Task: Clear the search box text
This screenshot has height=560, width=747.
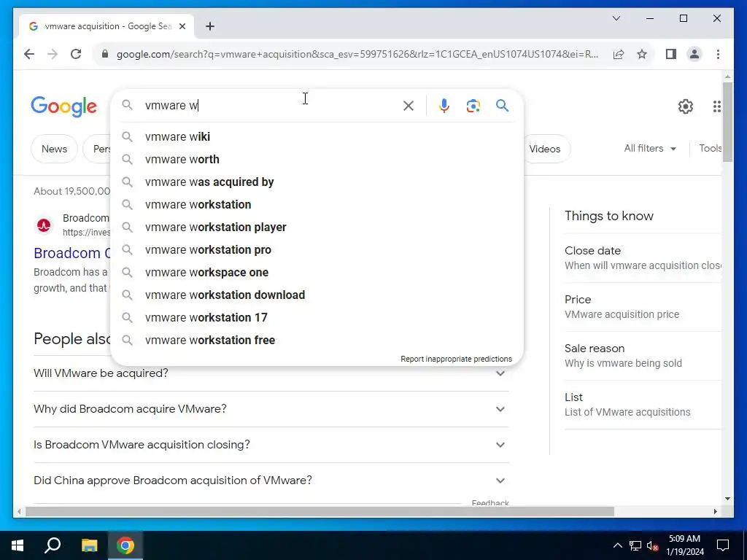Action: (x=409, y=106)
